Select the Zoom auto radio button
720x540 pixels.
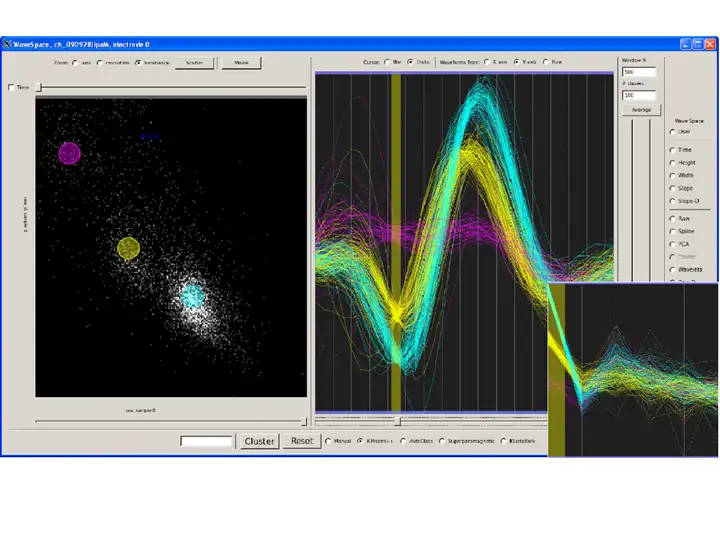(x=75, y=63)
